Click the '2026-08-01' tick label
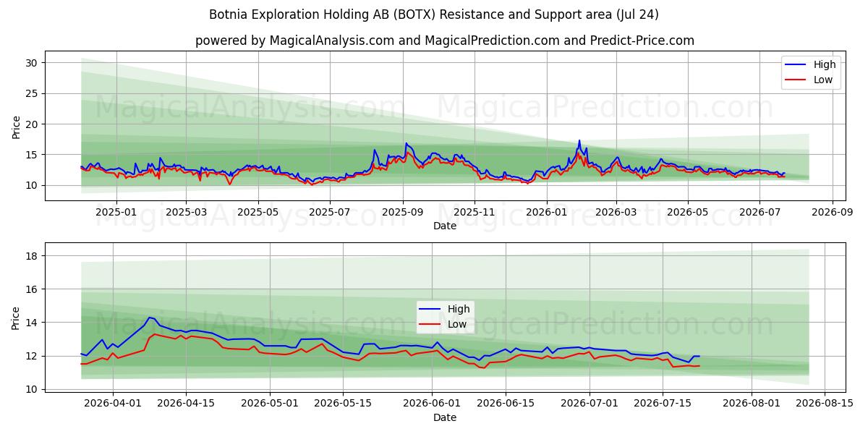 point(750,404)
